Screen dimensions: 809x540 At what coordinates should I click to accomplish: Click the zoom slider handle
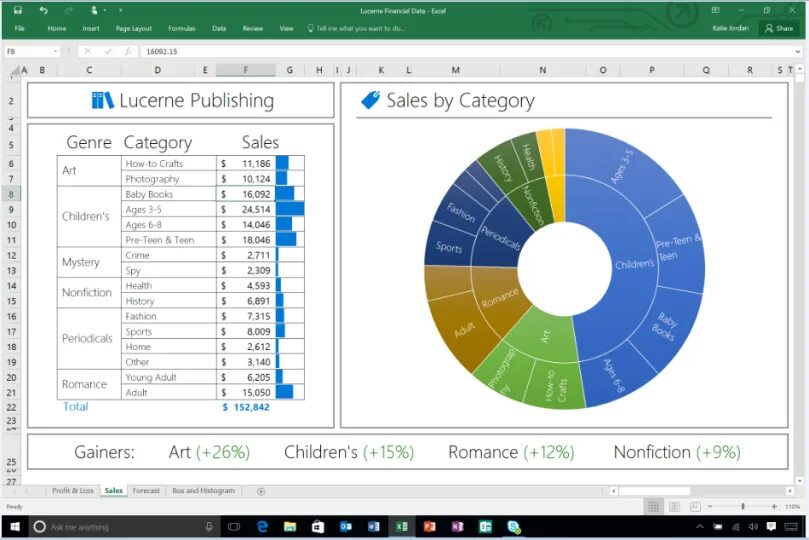[x=743, y=506]
